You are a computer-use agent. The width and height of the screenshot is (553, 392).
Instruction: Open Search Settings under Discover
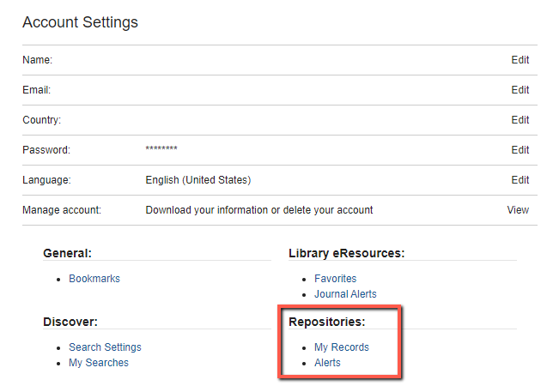[105, 347]
